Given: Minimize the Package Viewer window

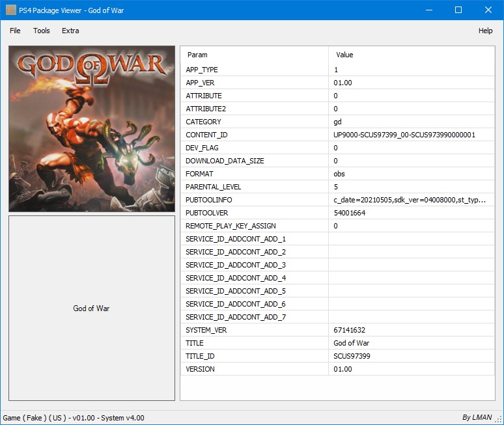Looking at the screenshot, I should (428, 10).
